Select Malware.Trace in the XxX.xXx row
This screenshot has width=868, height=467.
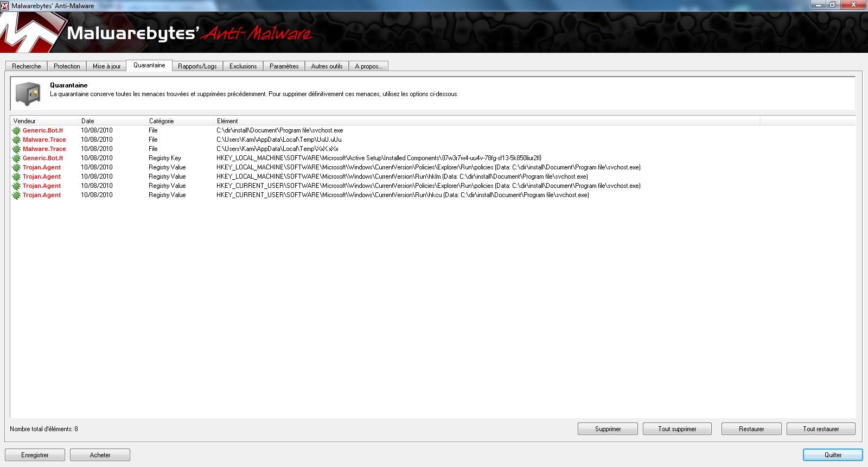click(x=44, y=149)
